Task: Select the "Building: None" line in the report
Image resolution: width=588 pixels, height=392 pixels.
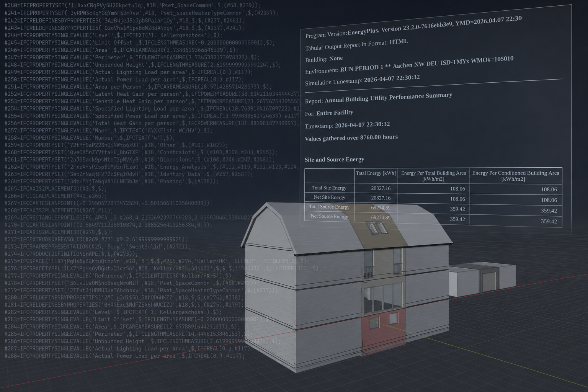Action: tap(324, 59)
